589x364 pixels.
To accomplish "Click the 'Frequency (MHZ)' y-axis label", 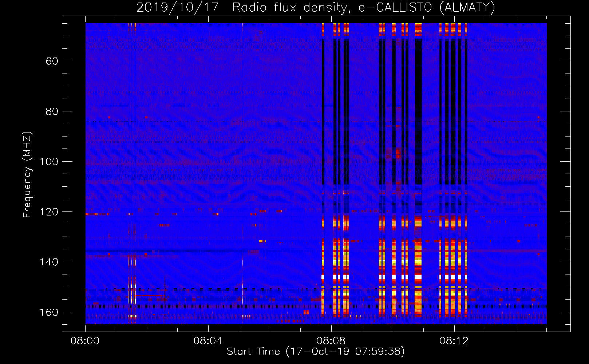I will coord(27,175).
